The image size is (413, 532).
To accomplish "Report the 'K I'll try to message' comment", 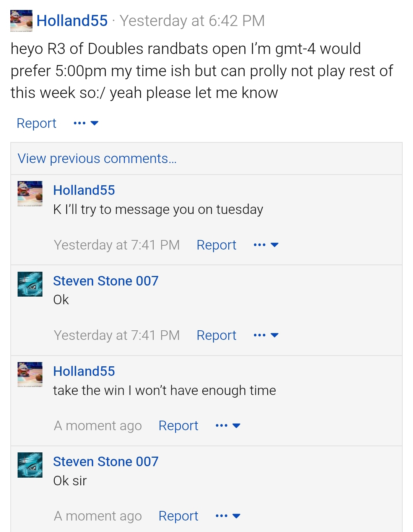I will pyautogui.click(x=216, y=245).
